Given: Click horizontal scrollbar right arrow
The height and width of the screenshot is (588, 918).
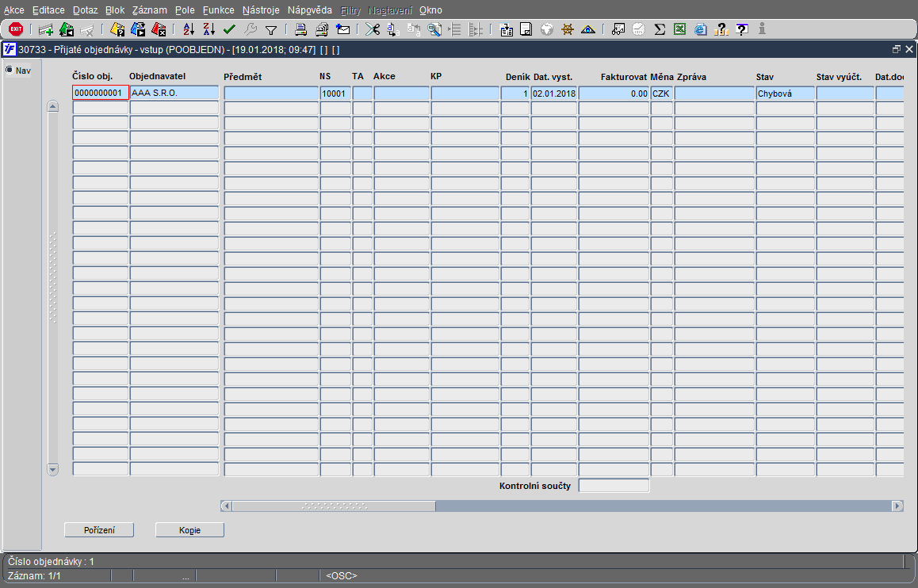Looking at the screenshot, I should (x=897, y=506).
